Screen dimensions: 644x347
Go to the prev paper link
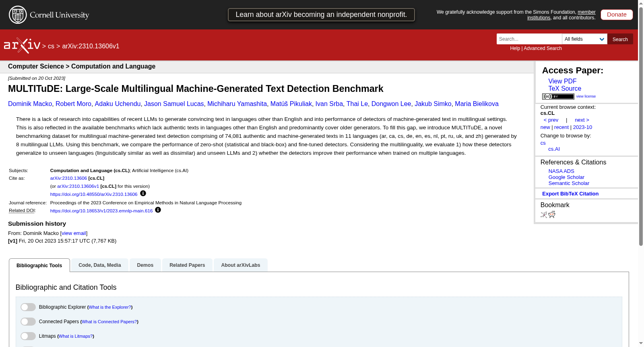coord(551,120)
